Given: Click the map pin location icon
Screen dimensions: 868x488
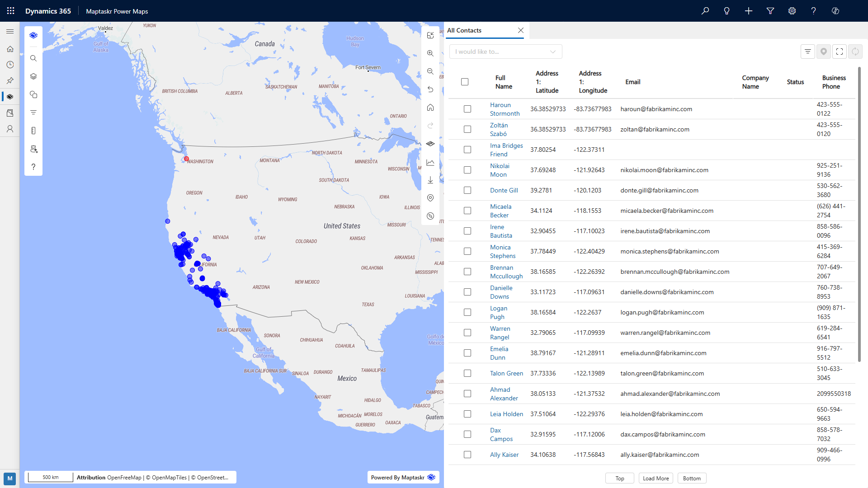Looking at the screenshot, I should point(430,198).
